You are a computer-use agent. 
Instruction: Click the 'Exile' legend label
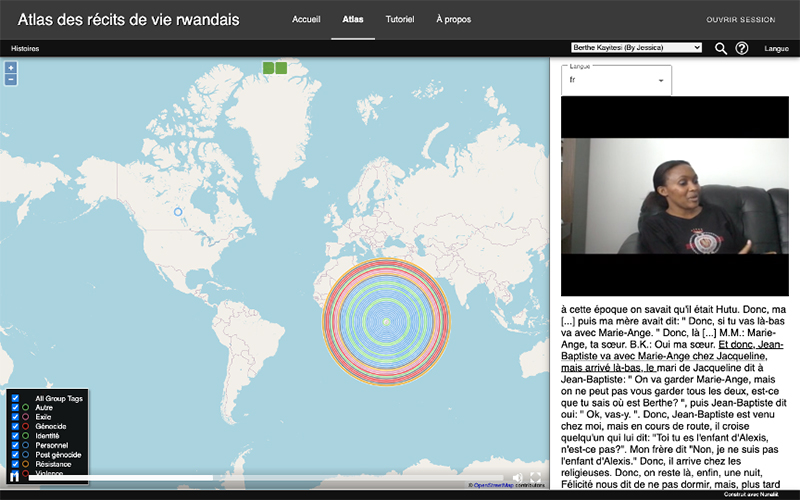pos(43,417)
